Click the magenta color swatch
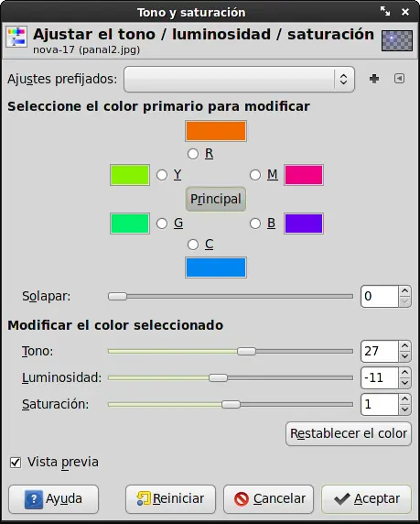Image resolution: width=420 pixels, height=524 pixels. point(304,175)
